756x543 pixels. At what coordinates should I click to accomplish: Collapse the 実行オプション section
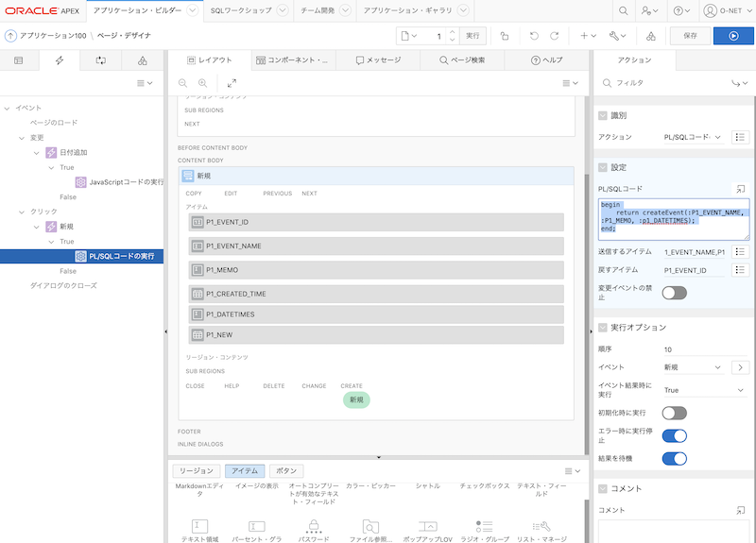tap(602, 328)
